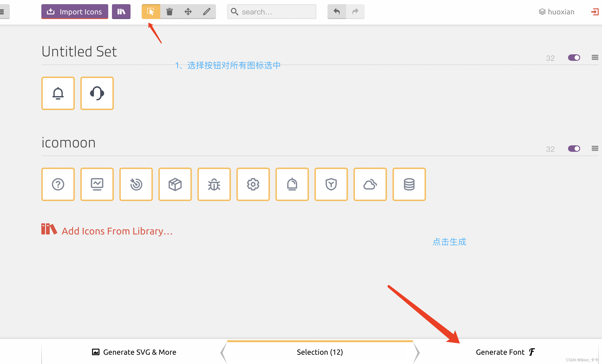Undo the last action
This screenshot has width=602, height=364.
tap(337, 11)
